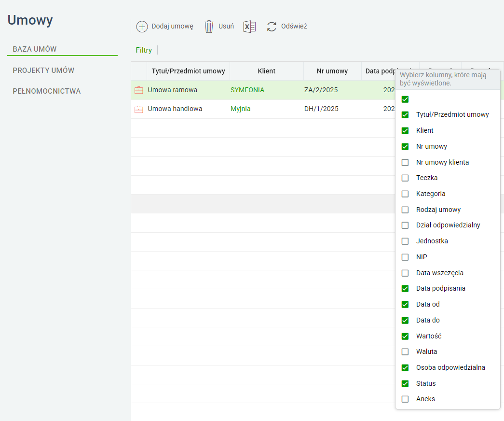Image resolution: width=504 pixels, height=421 pixels.
Task: Click contract number ZA/2/2025
Action: pos(321,90)
